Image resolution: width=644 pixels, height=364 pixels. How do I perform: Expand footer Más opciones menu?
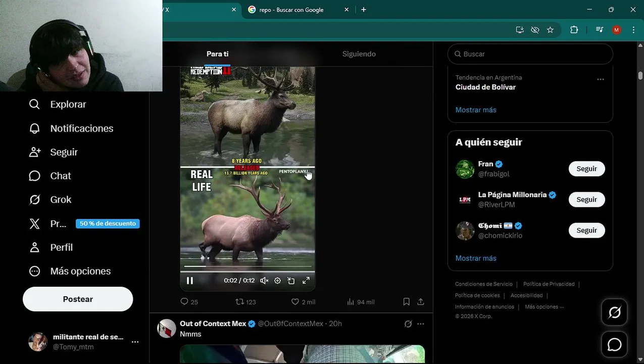(544, 307)
